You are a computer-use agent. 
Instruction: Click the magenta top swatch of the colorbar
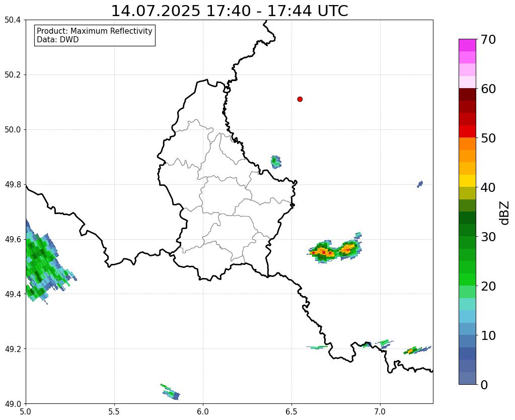tap(467, 45)
